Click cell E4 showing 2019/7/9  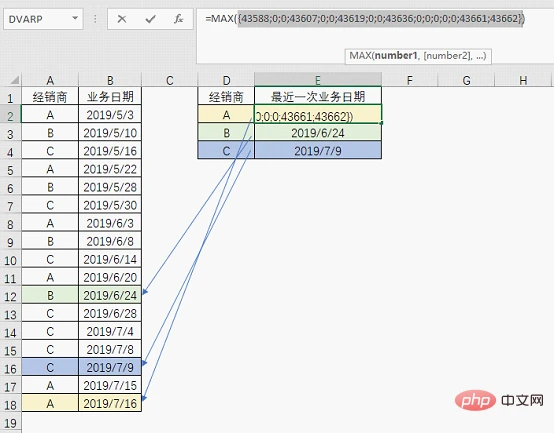click(318, 151)
